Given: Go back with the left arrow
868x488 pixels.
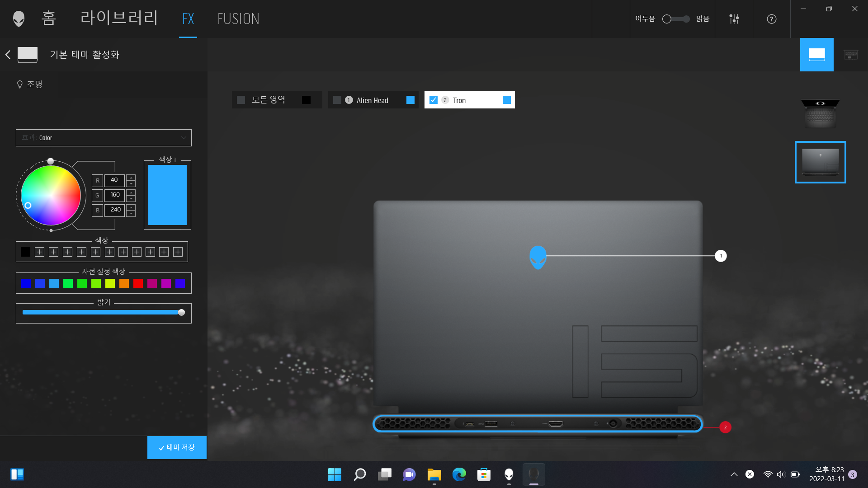Looking at the screenshot, I should pyautogui.click(x=8, y=55).
